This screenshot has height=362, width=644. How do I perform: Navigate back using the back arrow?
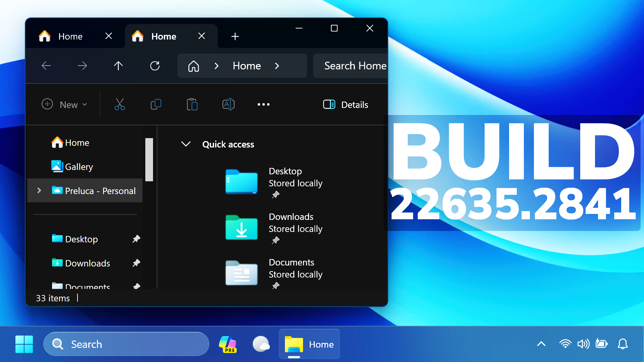click(46, 66)
